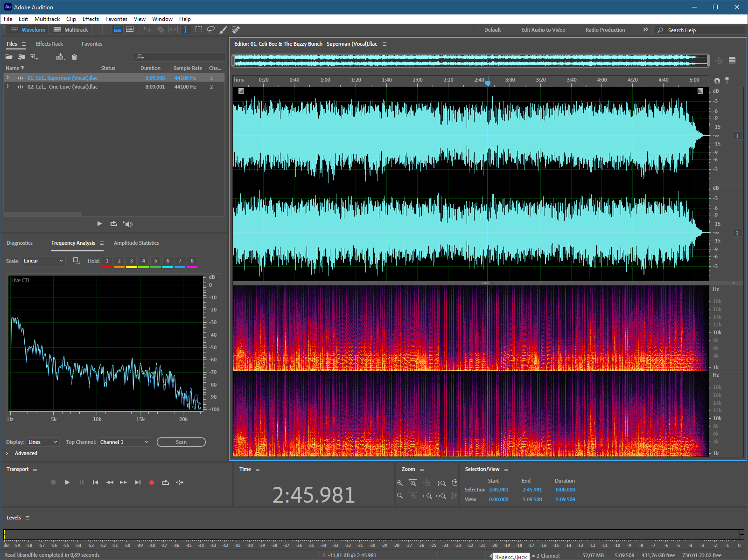Viewport: 748px width, 560px height.
Task: Click the Fast Forward transport button
Action: (x=123, y=482)
